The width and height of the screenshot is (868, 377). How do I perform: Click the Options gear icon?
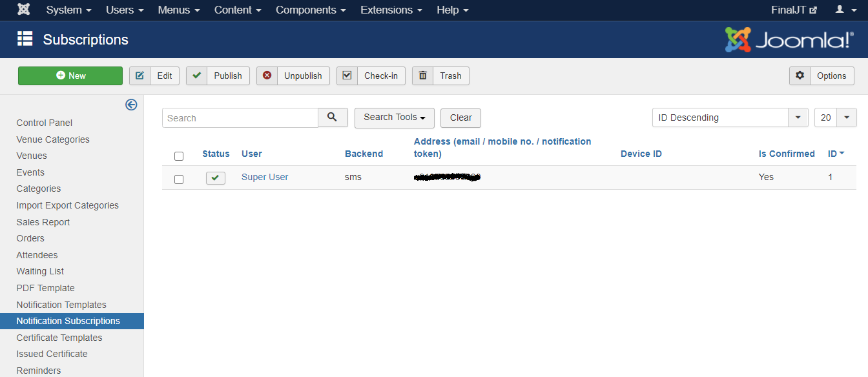(x=800, y=76)
